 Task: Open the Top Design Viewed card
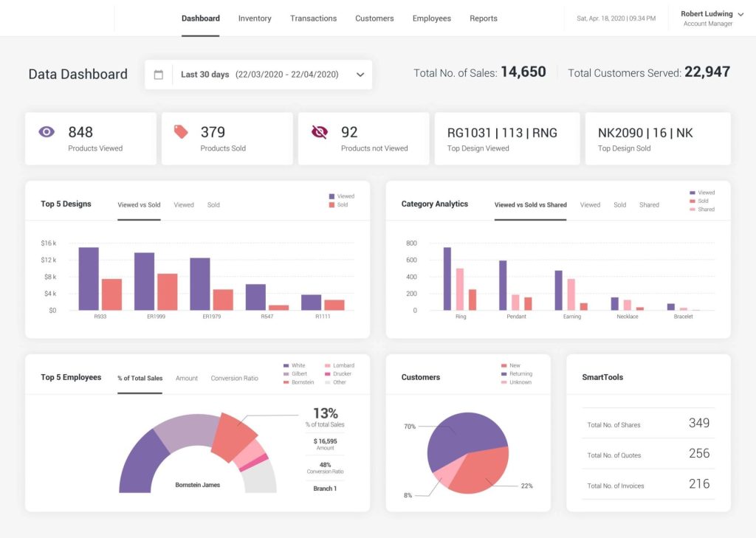point(507,139)
